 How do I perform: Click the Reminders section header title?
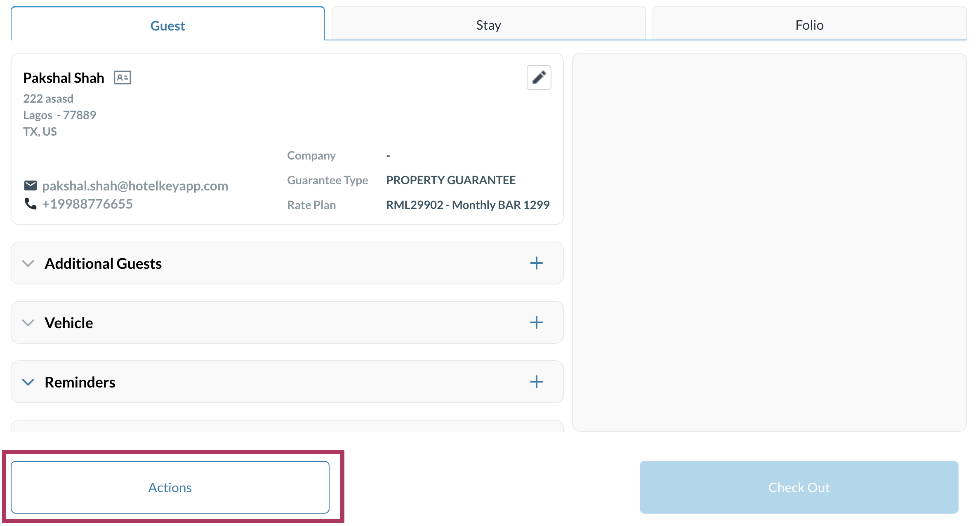pyautogui.click(x=80, y=382)
